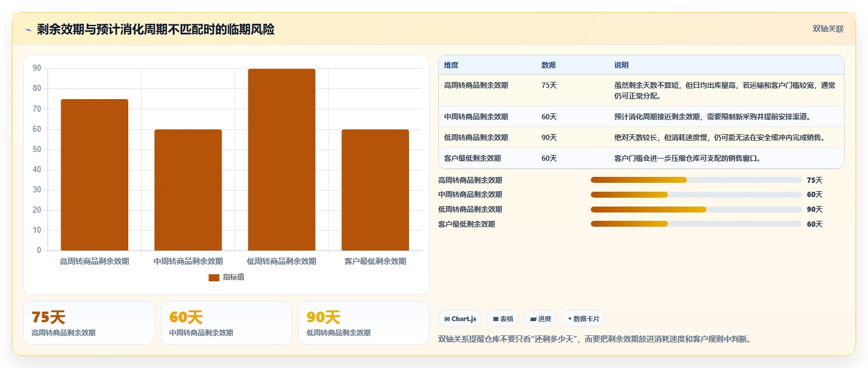Click the 说明 table column header
The height and width of the screenshot is (368, 868).
click(622, 65)
